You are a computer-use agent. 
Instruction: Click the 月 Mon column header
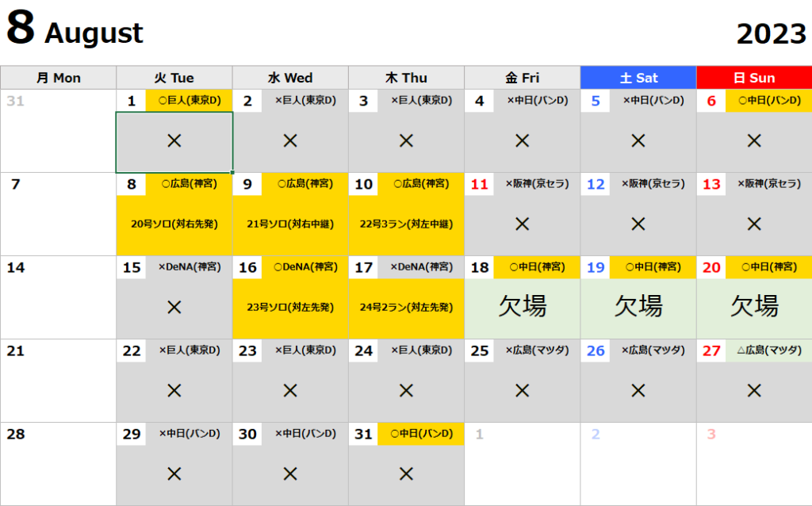click(58, 78)
